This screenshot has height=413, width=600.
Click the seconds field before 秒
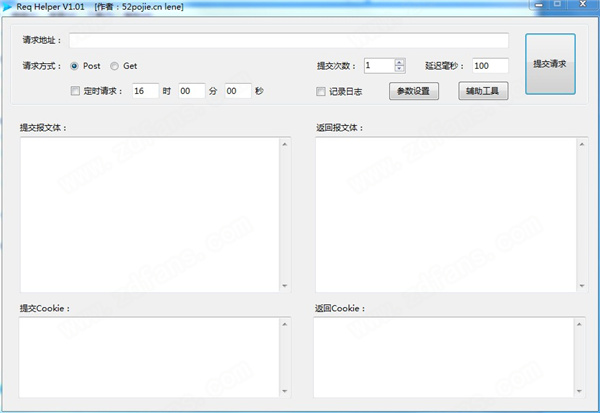pyautogui.click(x=238, y=91)
